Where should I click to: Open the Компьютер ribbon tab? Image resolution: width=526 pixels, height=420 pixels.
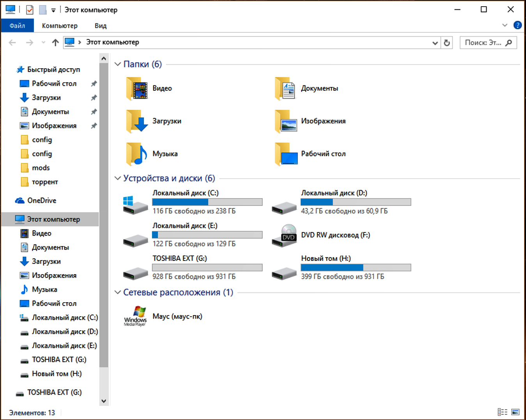point(60,25)
